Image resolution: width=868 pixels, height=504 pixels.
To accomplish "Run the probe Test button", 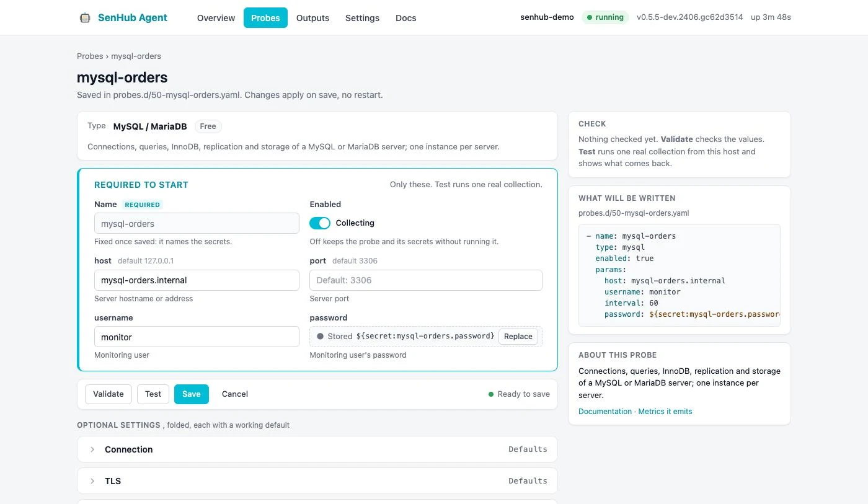I will [x=153, y=394].
